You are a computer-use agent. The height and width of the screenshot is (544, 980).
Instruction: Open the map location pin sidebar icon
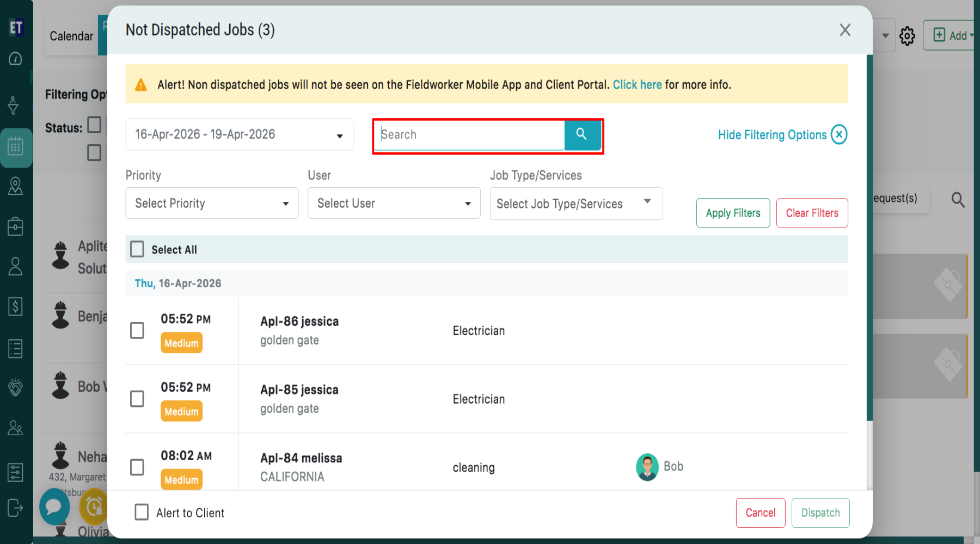coord(15,187)
